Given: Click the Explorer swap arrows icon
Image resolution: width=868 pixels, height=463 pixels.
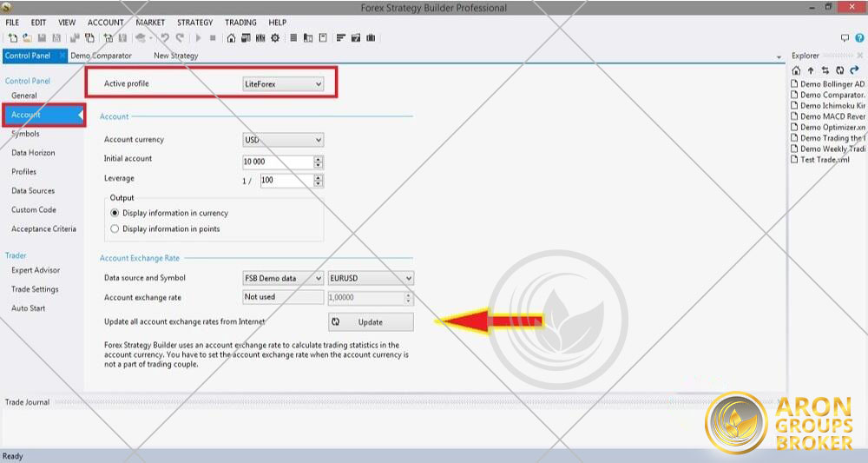Looking at the screenshot, I should [x=825, y=70].
